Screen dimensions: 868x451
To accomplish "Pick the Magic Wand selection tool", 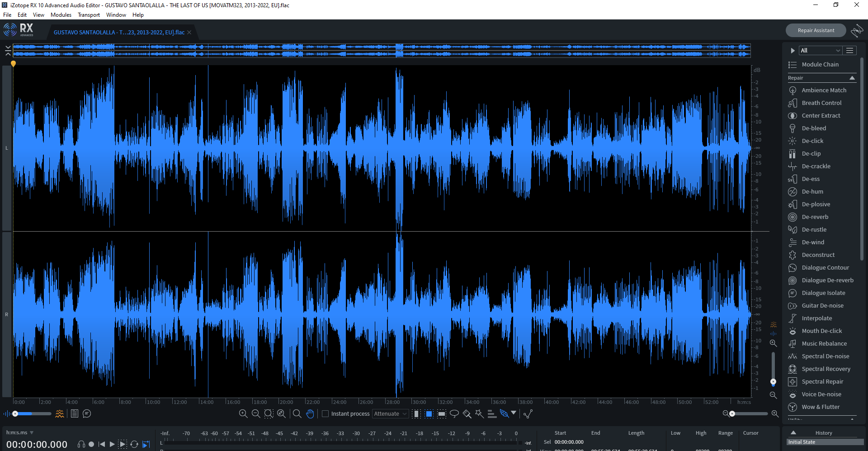I will [x=479, y=413].
